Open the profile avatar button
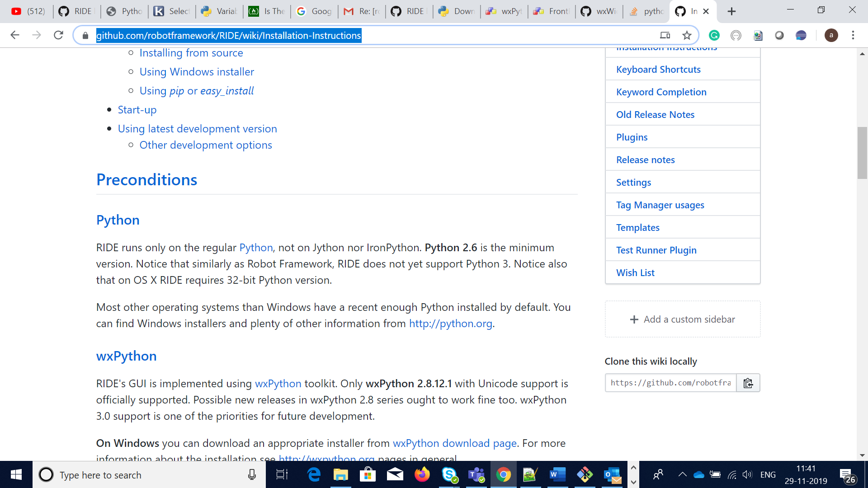The height and width of the screenshot is (488, 868). tap(831, 35)
